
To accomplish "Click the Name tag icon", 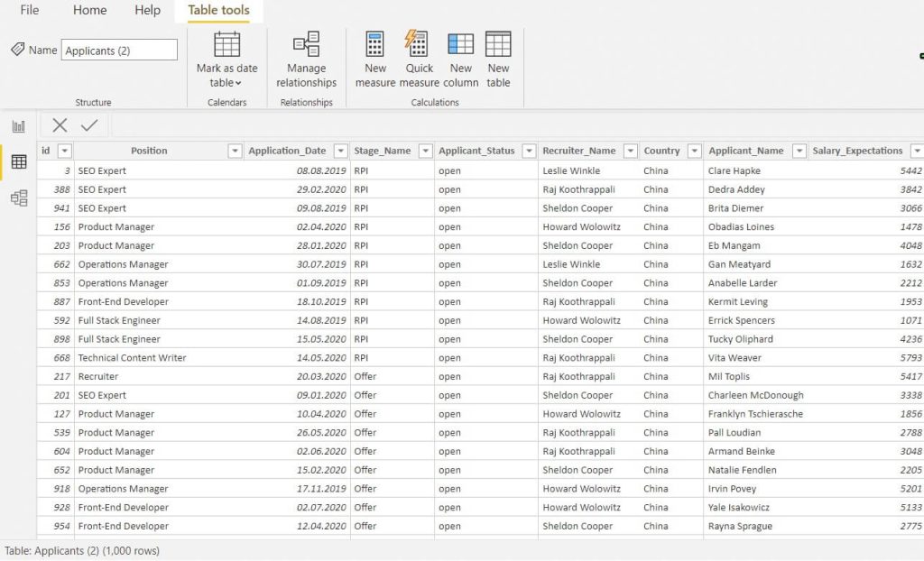I will [x=18, y=49].
